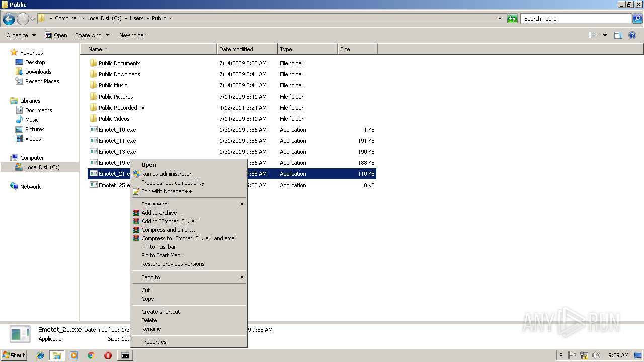Click the New folder button
The image size is (644, 362).
coord(132,35)
